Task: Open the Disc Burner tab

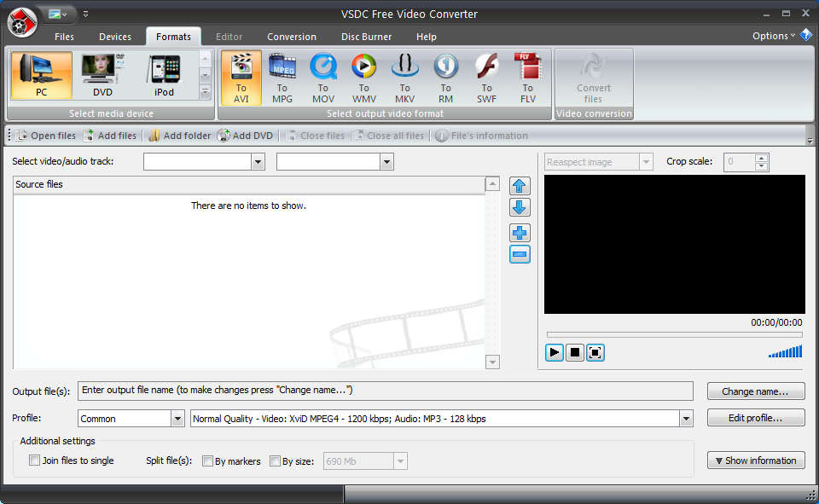Action: click(366, 37)
